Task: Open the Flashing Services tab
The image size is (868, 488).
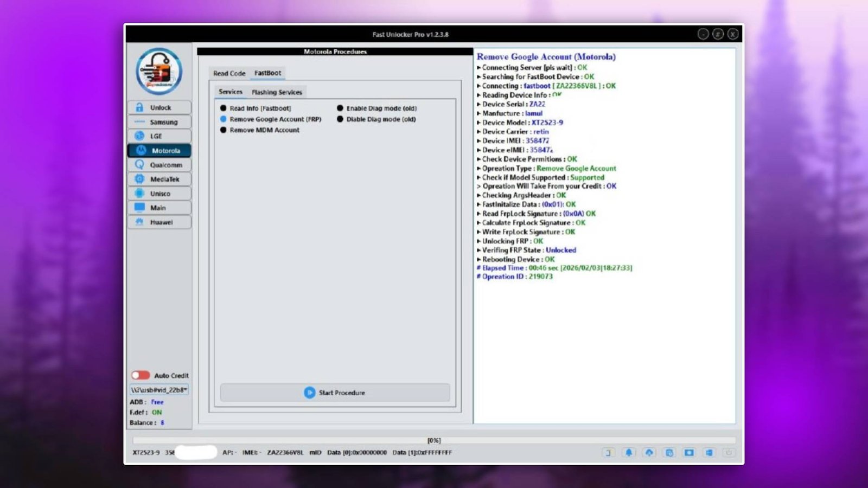Action: pos(277,92)
